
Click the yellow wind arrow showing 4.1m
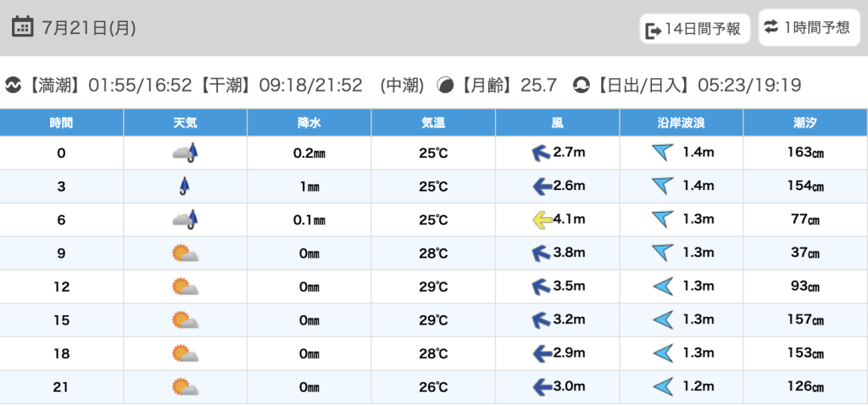542,220
